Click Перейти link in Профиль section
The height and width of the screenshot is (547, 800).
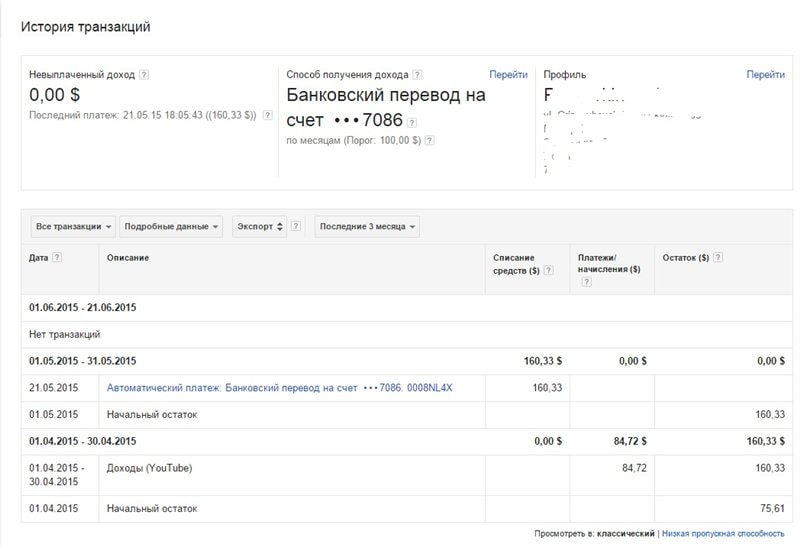pyautogui.click(x=765, y=75)
